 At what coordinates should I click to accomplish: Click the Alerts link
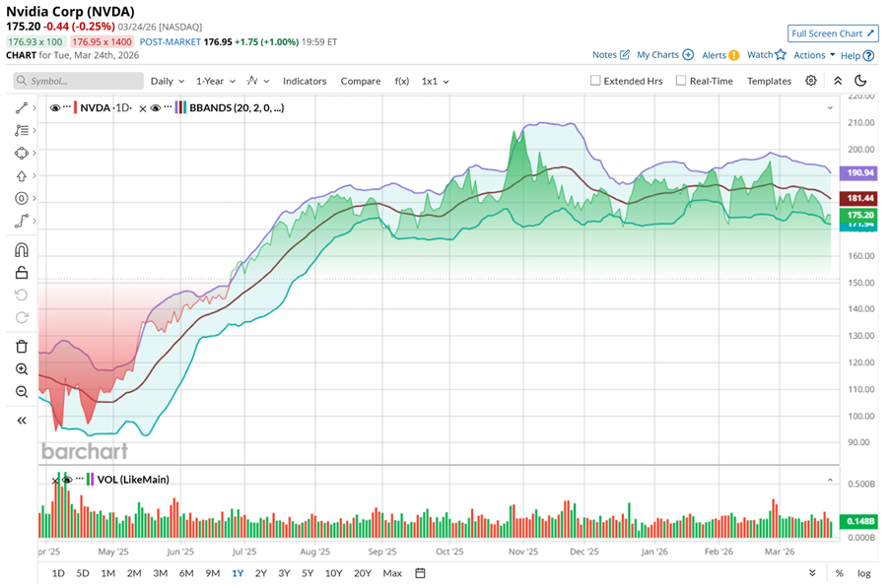[714, 55]
